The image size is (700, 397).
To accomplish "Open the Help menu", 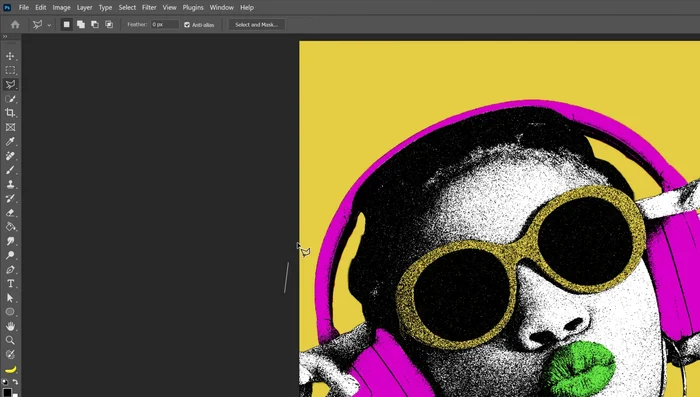I will (247, 8).
